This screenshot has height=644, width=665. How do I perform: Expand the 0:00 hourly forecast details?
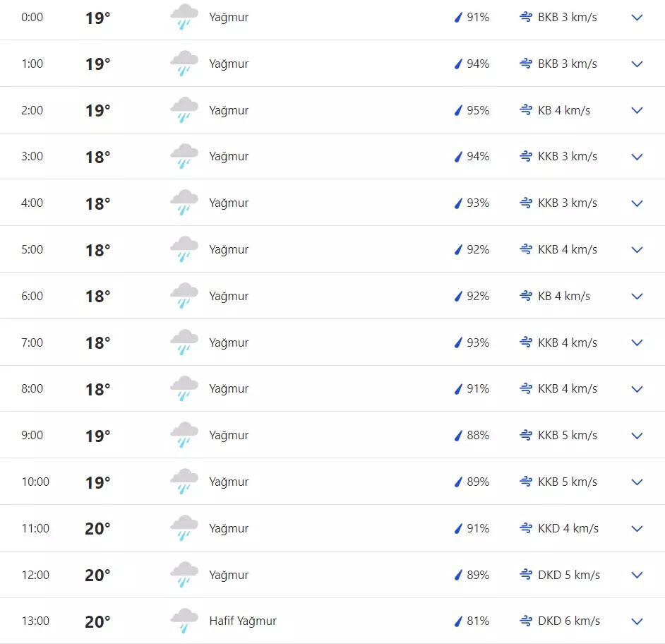(637, 18)
